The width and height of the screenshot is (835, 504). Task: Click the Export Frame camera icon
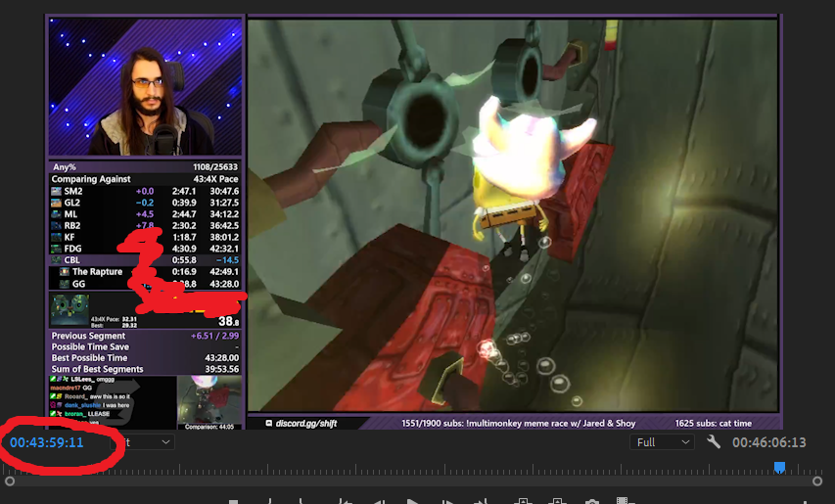[x=592, y=501]
